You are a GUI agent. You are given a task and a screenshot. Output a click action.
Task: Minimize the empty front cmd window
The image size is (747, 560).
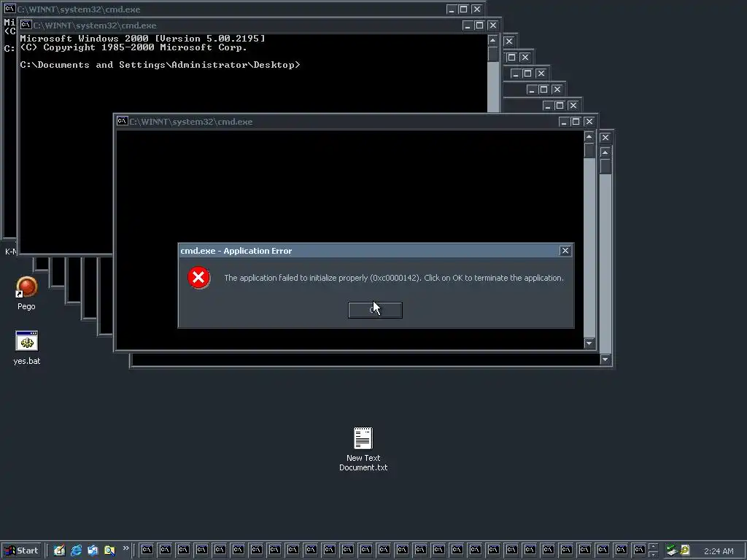click(x=564, y=122)
